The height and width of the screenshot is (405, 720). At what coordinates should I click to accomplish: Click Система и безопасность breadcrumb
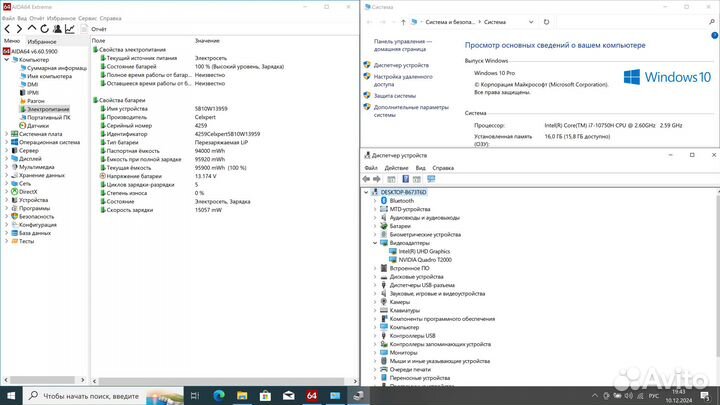(450, 22)
